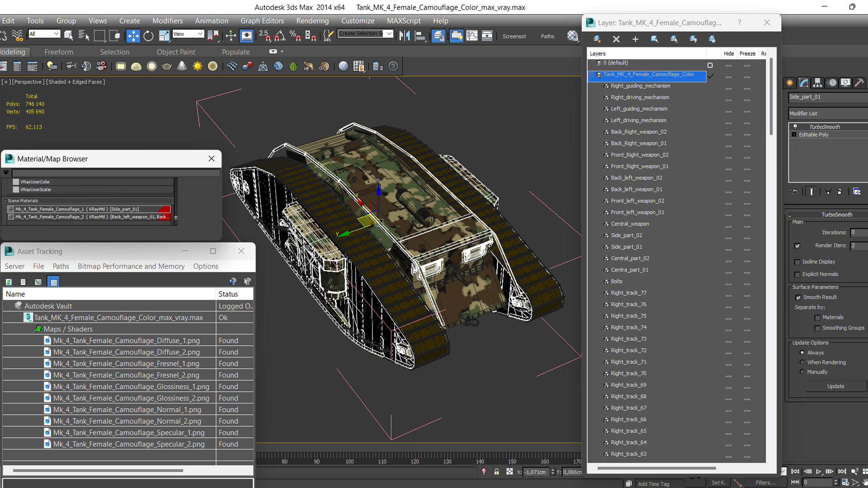Collapse Scene Materials group
Screen dimensions: 868x488
pos(5,201)
